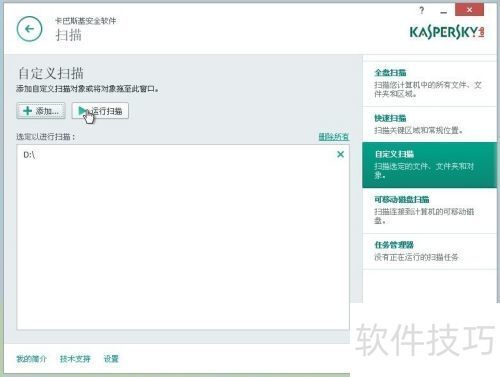Open 全盘扫描 full scan option
Image resolution: width=500 pixels, height=377 pixels.
click(x=429, y=84)
